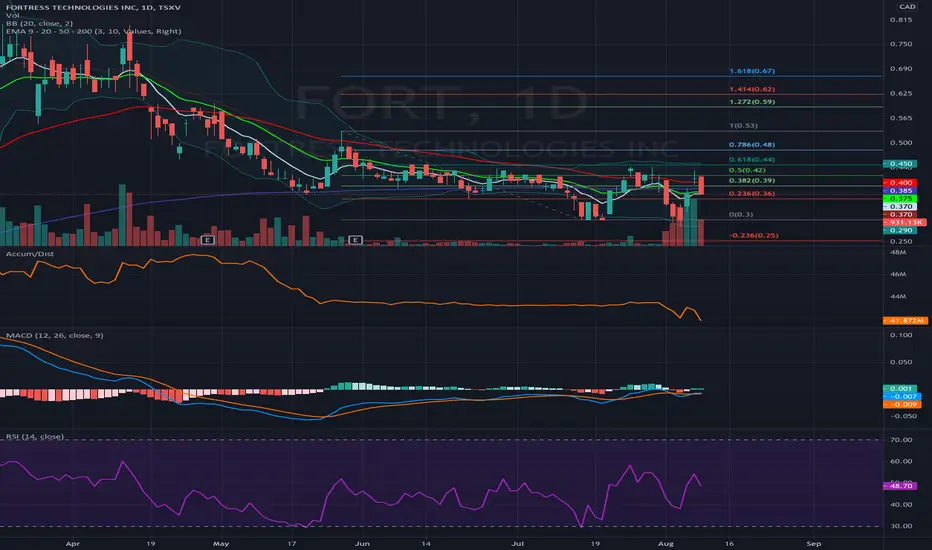The width and height of the screenshot is (932, 550).
Task: Click the teal '0.001' MACD histogram tag
Action: click(902, 388)
